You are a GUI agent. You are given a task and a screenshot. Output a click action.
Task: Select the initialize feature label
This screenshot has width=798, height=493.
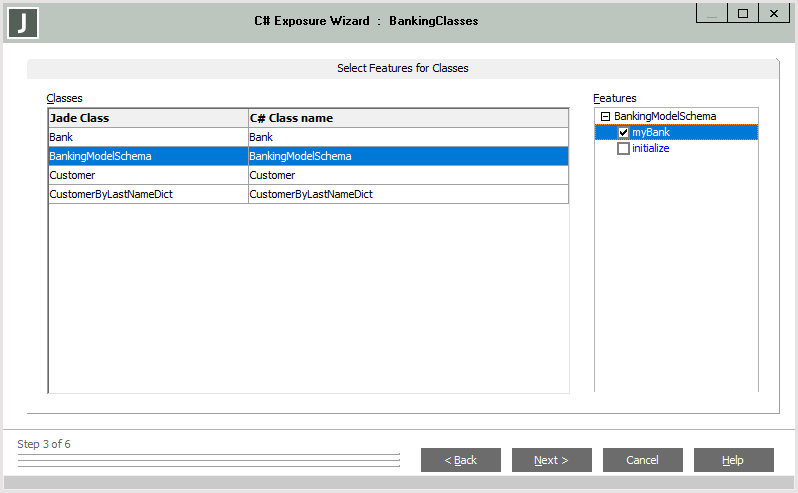[x=651, y=148]
